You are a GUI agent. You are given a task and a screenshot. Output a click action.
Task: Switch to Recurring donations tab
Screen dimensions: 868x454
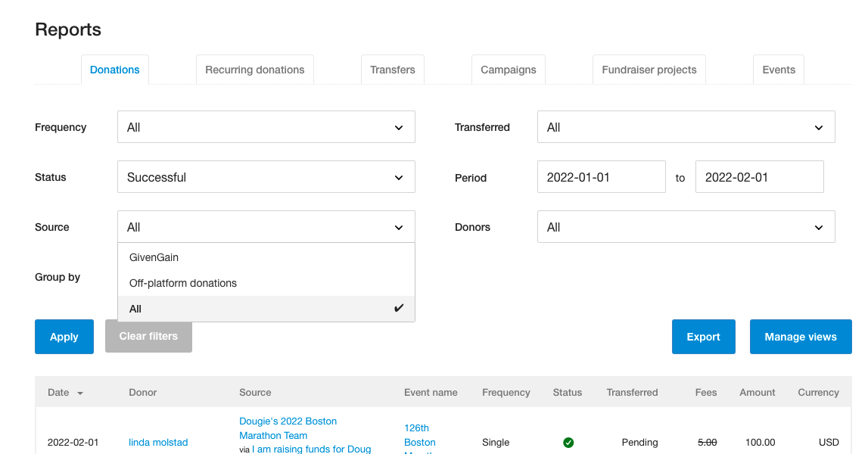tap(254, 70)
